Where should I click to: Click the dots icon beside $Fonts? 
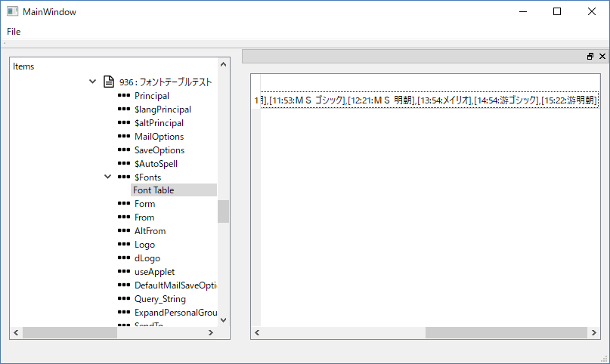tap(124, 177)
